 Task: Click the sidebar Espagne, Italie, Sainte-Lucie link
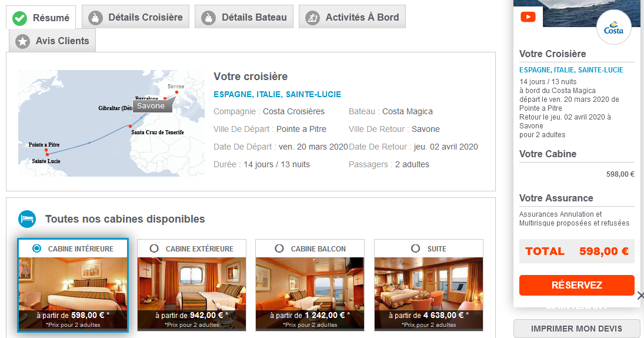(x=571, y=70)
